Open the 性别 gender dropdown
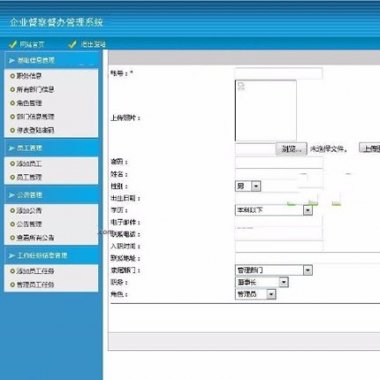Viewport: 380px width, 380px height. (248, 186)
